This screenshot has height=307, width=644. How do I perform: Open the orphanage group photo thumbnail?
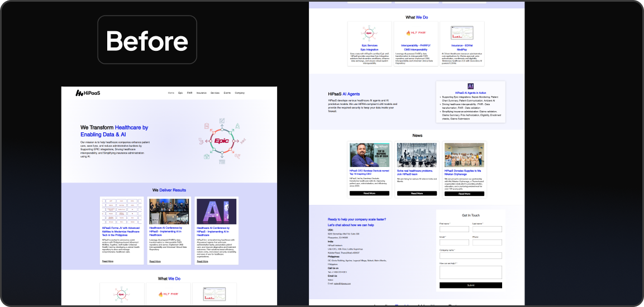tap(464, 155)
